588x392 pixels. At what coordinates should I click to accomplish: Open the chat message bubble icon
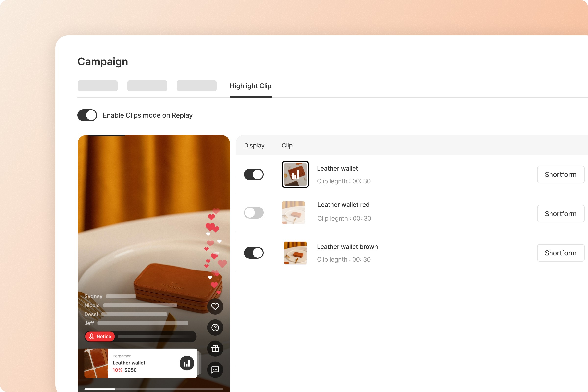(x=215, y=369)
